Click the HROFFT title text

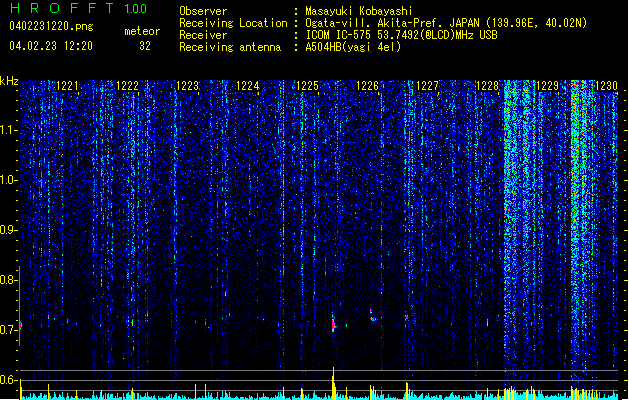click(x=62, y=8)
